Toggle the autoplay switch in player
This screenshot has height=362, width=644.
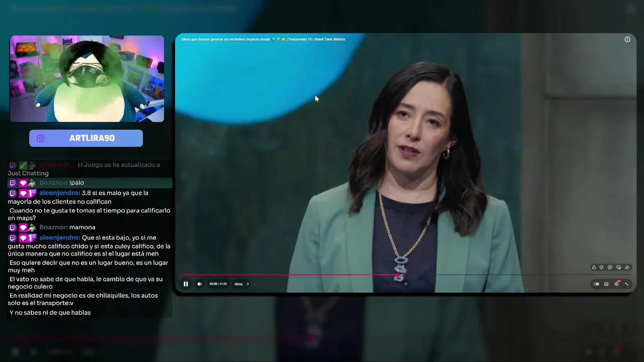point(597,284)
